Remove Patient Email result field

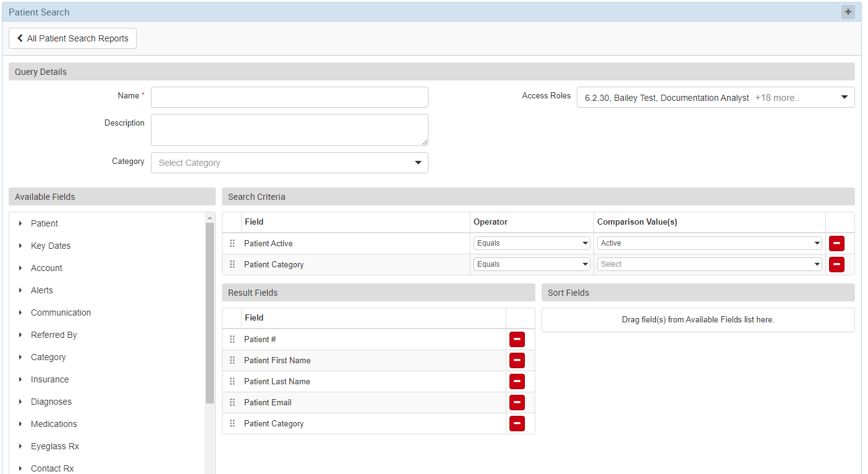coord(517,402)
